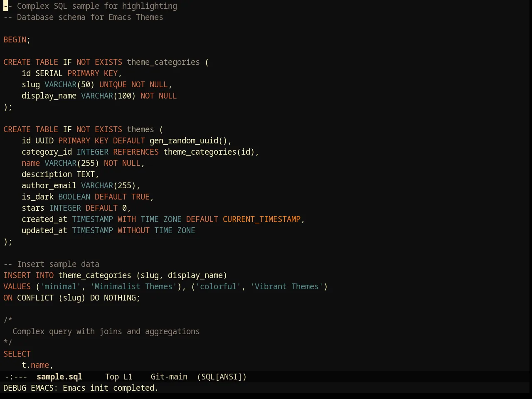Click 'author_email' column name
The image size is (532, 399).
[x=49, y=185]
